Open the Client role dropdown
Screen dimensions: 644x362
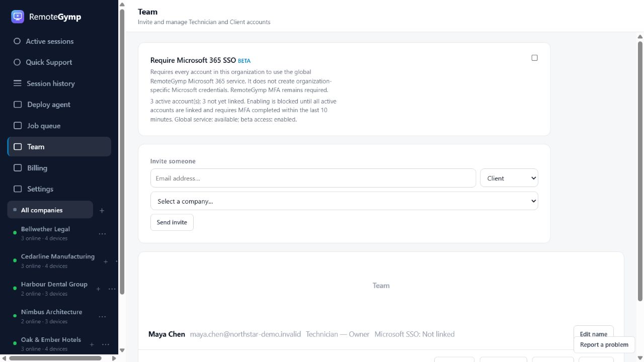[x=509, y=178]
